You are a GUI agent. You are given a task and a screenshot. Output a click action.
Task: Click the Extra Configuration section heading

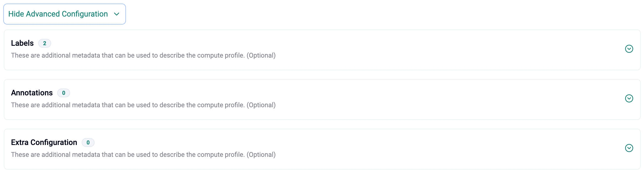(x=44, y=143)
